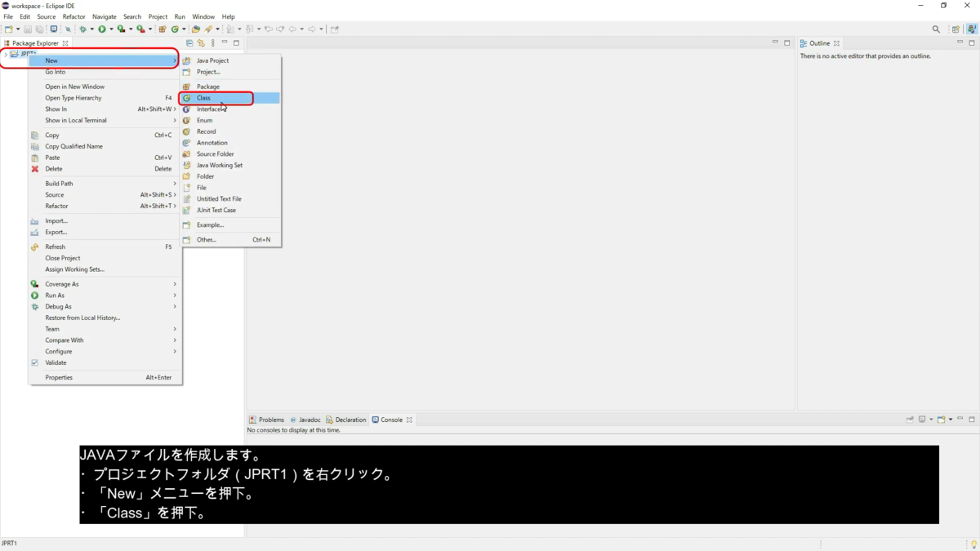Open the Open Console dropdown arrow
980x551 pixels.
coord(951,420)
